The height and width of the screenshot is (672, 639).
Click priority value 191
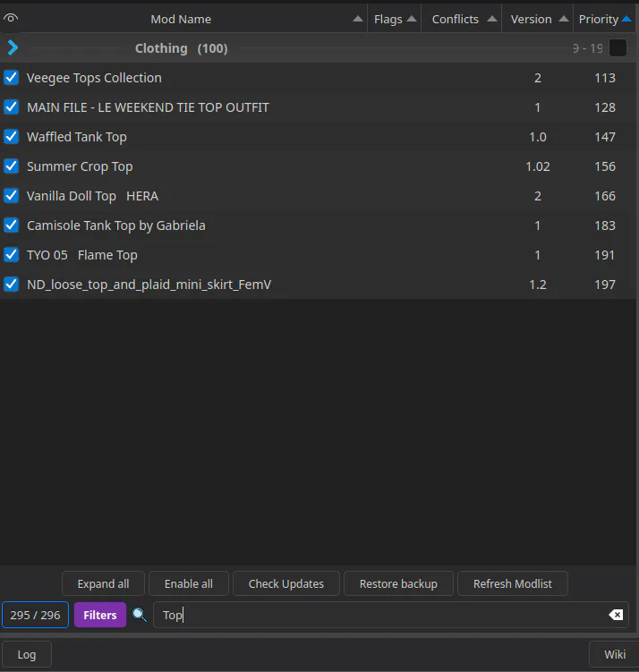pos(605,255)
